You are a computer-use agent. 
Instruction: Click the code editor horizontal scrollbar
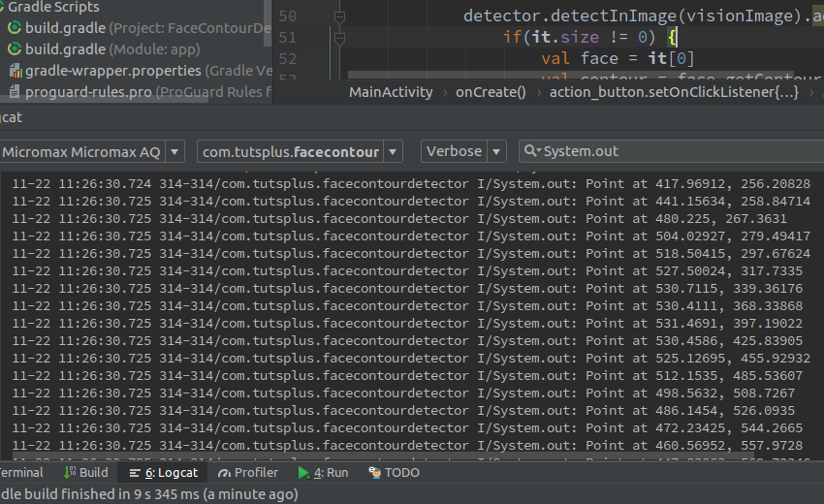(571, 76)
